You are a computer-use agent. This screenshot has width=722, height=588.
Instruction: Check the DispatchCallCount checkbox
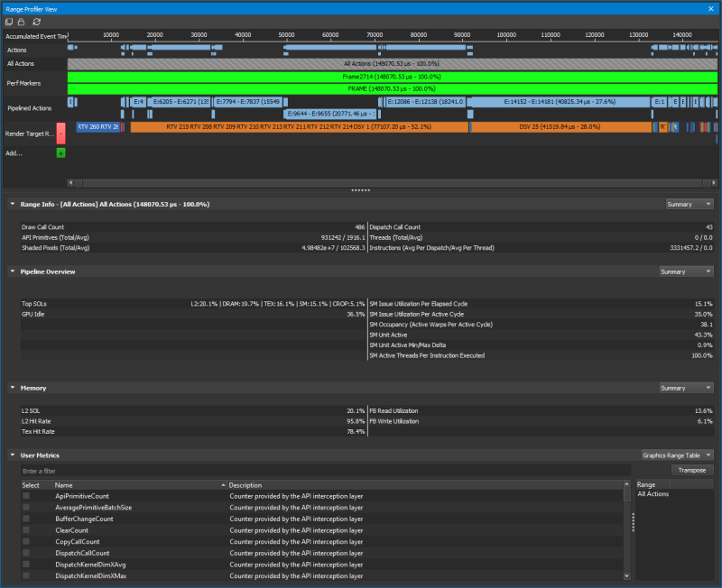[x=26, y=553]
